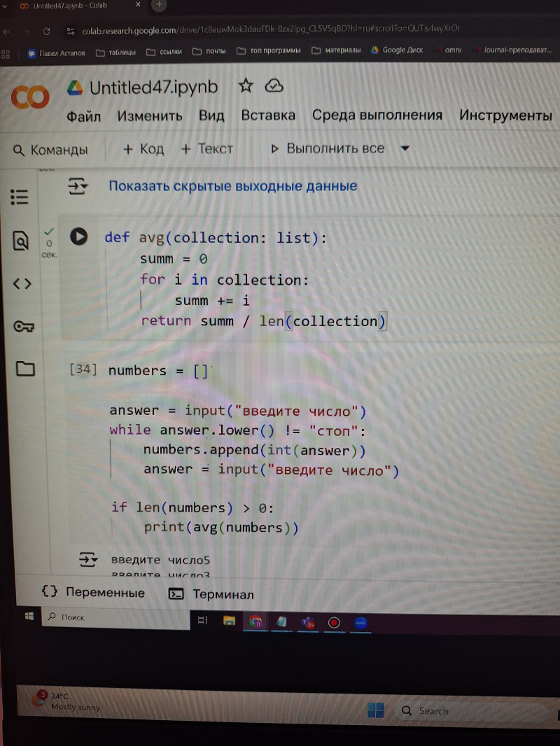Open the Терминал panel
560x746 pixels.
(212, 594)
